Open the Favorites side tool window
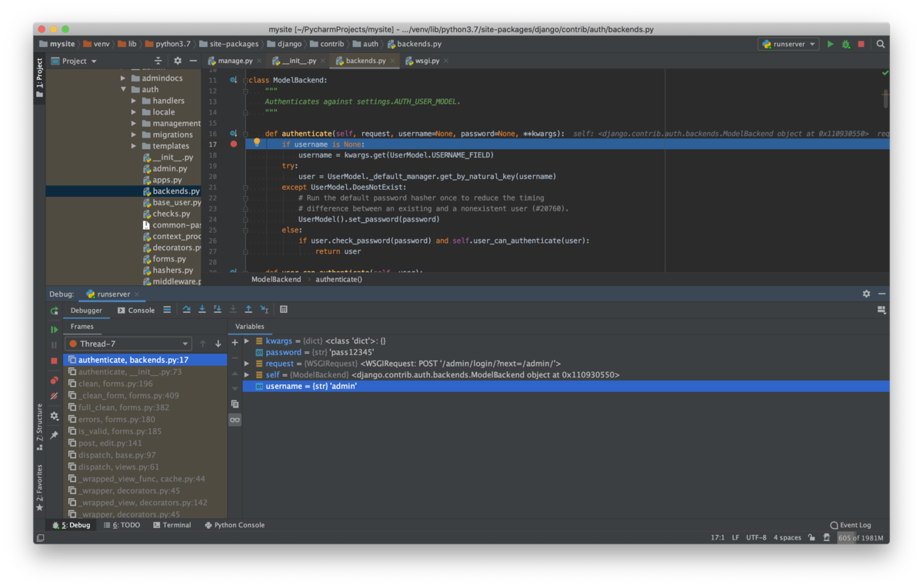 40,487
